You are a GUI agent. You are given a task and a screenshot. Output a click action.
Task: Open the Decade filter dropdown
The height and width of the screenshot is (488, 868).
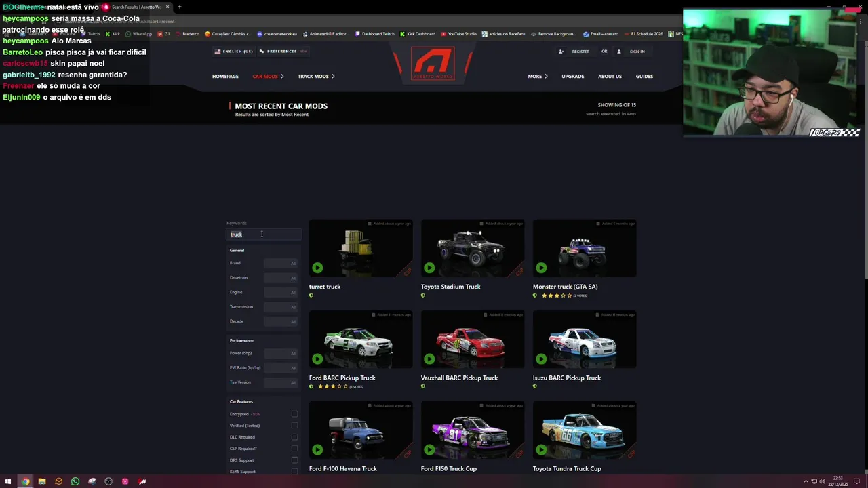click(280, 321)
